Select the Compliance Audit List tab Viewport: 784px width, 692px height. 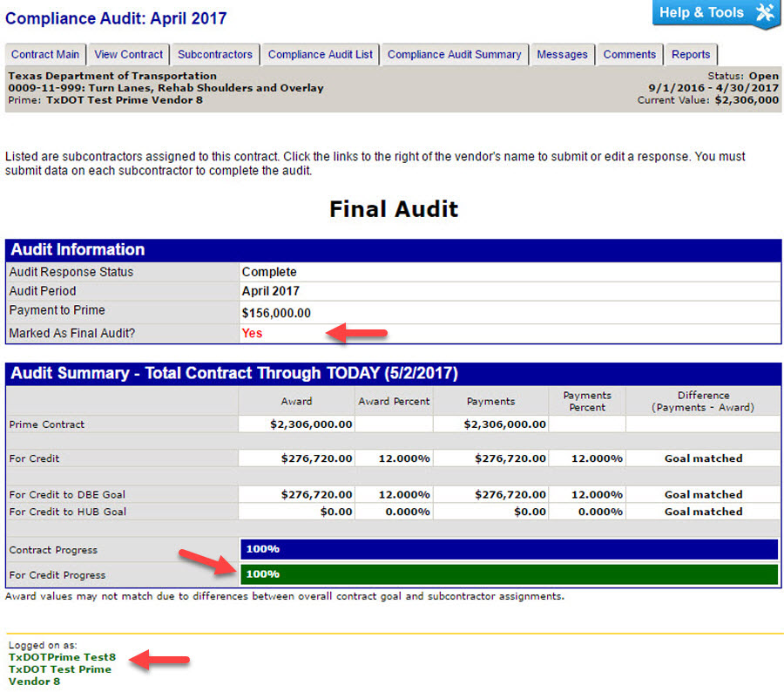(320, 54)
